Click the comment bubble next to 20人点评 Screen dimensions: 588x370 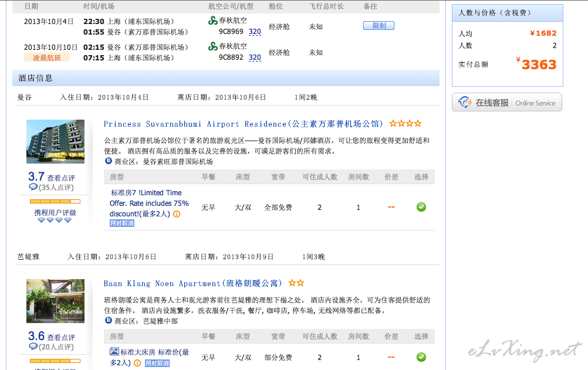point(33,347)
